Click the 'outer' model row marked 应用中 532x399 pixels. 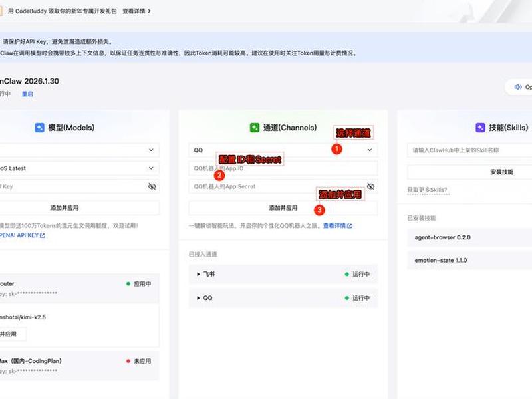click(78, 289)
